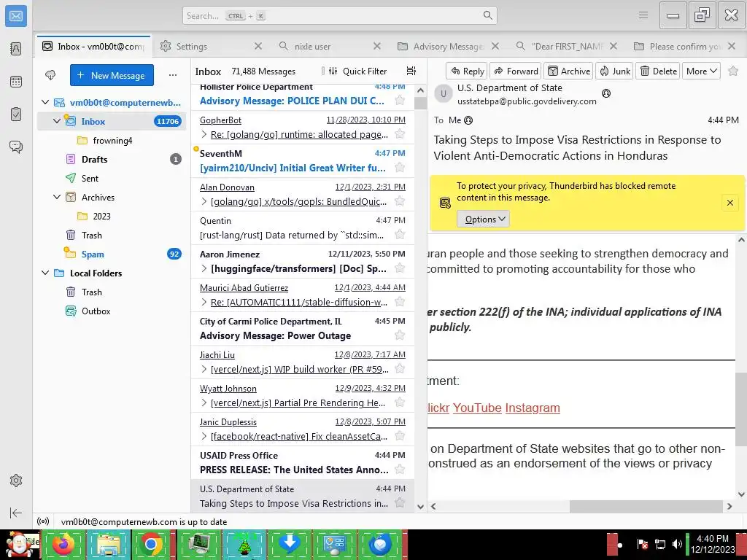Click the message pane horizontal scrollbar thumb
747x560 pixels.
coord(646,506)
